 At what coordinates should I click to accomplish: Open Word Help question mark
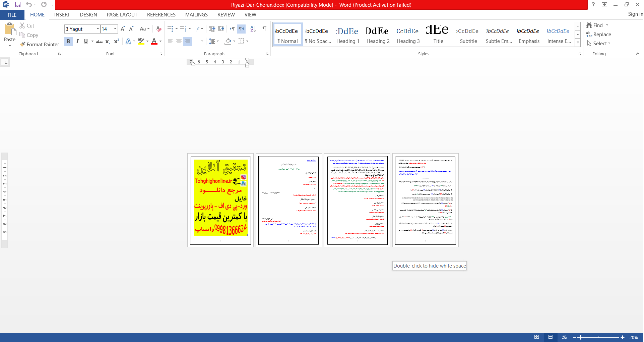tap(593, 4)
